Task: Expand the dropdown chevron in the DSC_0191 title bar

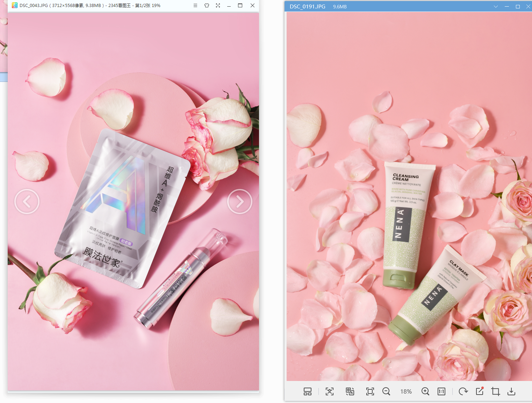Action: [496, 7]
